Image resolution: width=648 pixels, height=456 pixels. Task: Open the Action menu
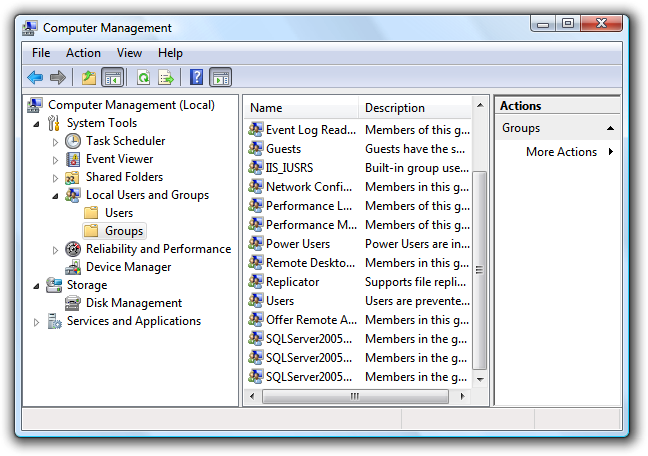pyautogui.click(x=83, y=53)
